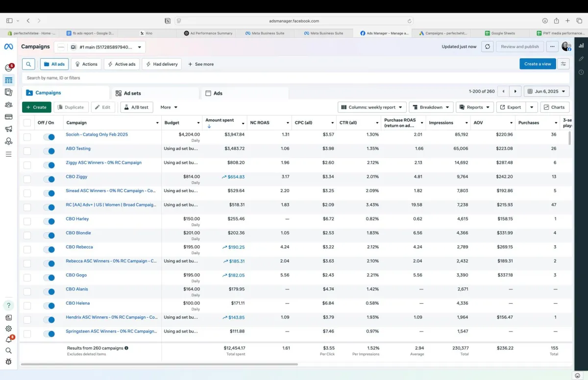Open the news page icon in sidebar

pos(8,317)
